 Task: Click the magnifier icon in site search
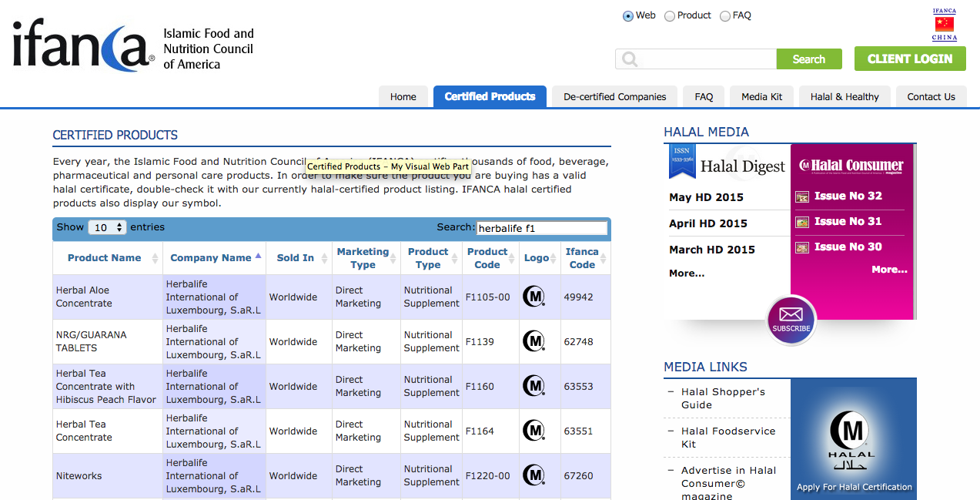tap(630, 59)
